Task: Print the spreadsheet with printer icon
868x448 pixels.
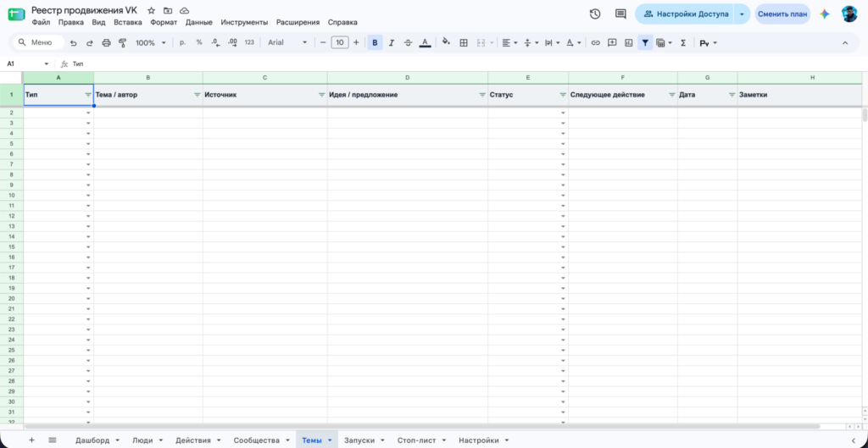Action: coord(106,42)
